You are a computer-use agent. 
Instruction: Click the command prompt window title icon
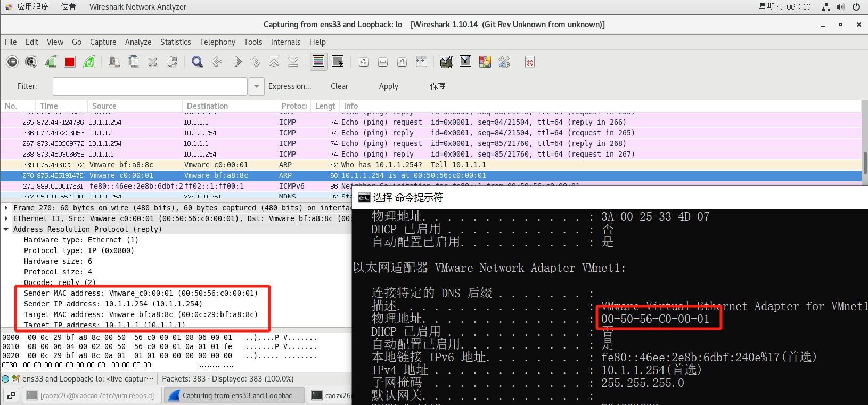pyautogui.click(x=364, y=198)
